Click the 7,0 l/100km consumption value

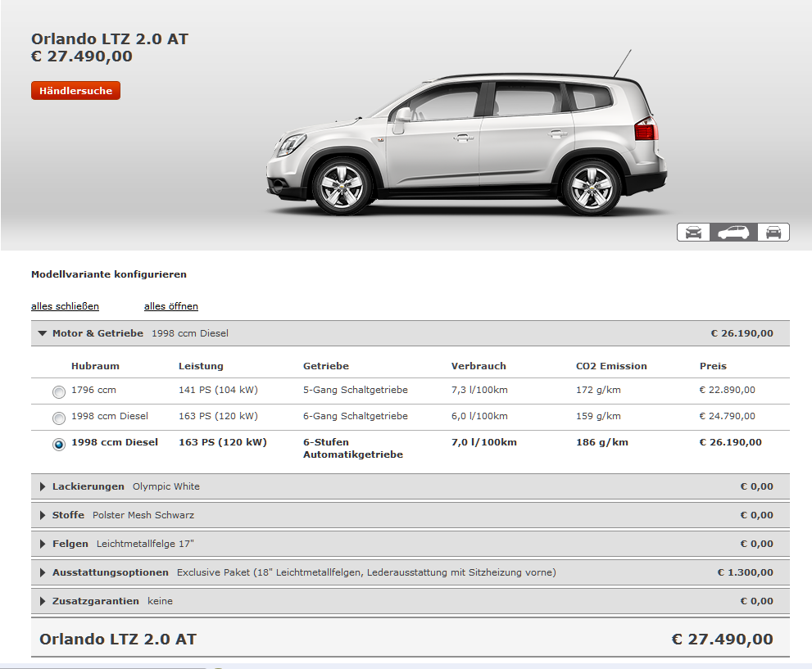click(x=483, y=442)
